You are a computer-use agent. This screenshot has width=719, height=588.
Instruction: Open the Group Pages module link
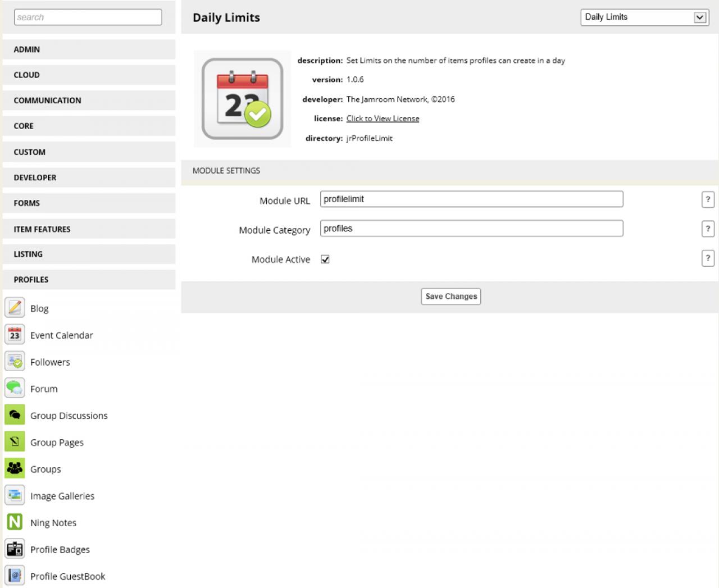pos(57,443)
